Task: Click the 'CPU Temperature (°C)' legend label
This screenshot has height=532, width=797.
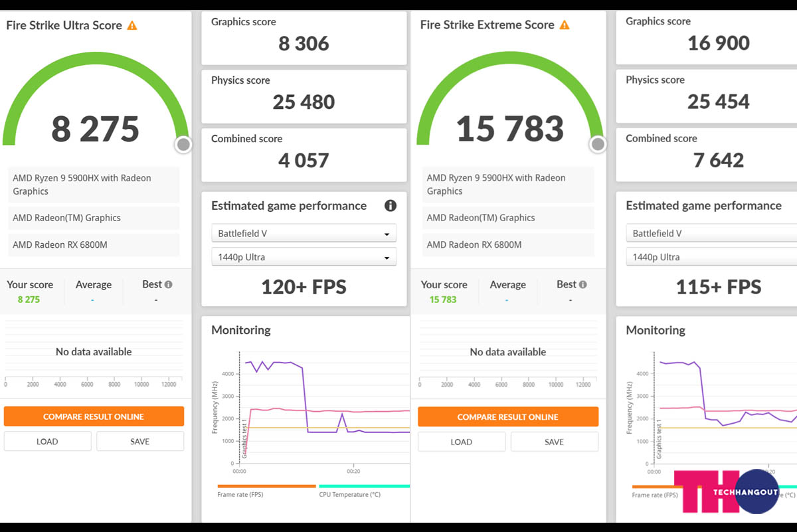Action: tap(350, 495)
